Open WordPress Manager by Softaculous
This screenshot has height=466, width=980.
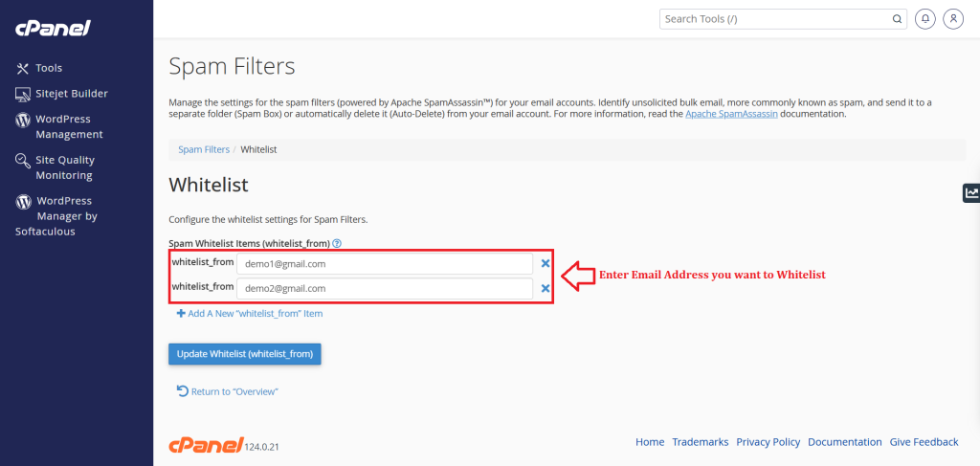[x=56, y=216]
